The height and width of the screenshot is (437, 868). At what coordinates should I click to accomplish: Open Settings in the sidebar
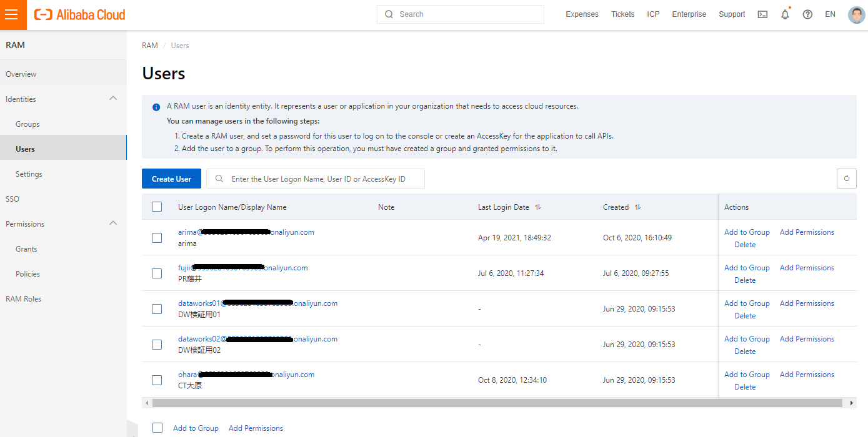(63, 174)
